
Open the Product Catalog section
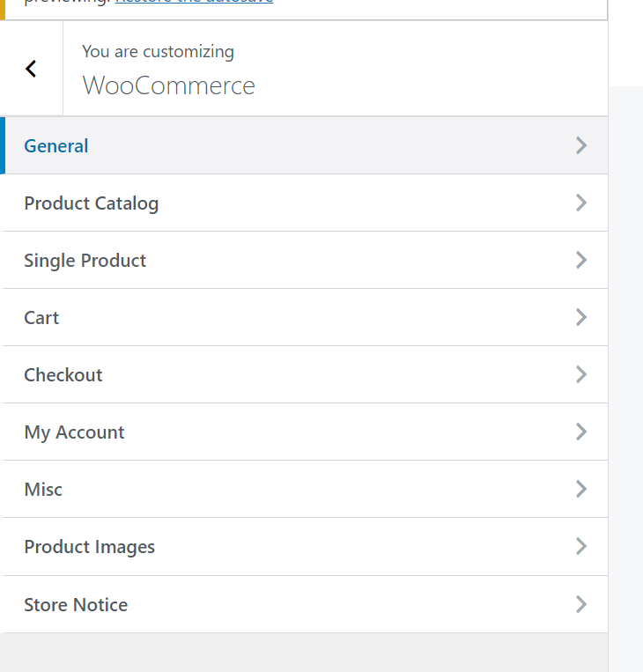coord(92,203)
